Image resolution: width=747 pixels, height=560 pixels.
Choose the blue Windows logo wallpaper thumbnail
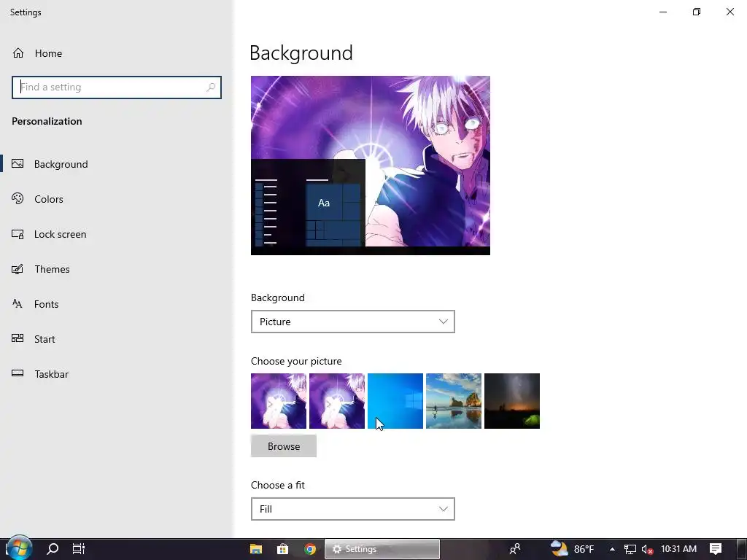click(x=395, y=401)
